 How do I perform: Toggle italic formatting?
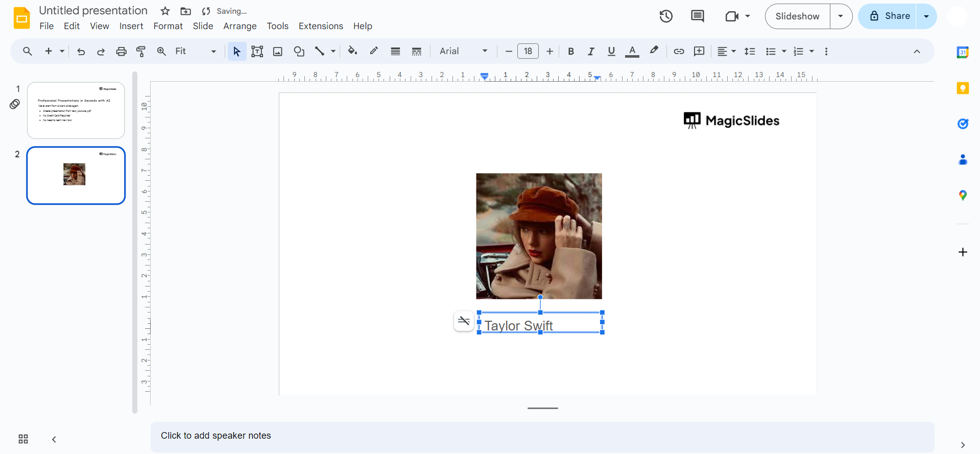click(591, 51)
